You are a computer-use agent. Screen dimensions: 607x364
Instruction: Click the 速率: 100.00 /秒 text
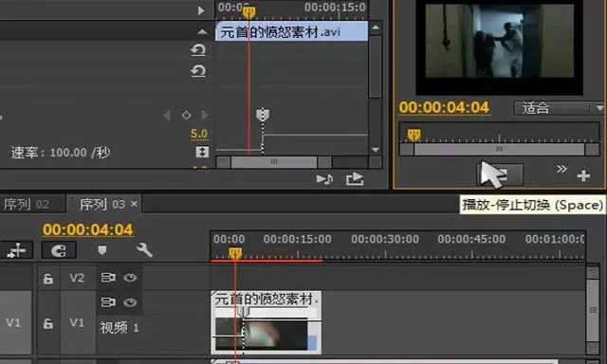click(61, 153)
